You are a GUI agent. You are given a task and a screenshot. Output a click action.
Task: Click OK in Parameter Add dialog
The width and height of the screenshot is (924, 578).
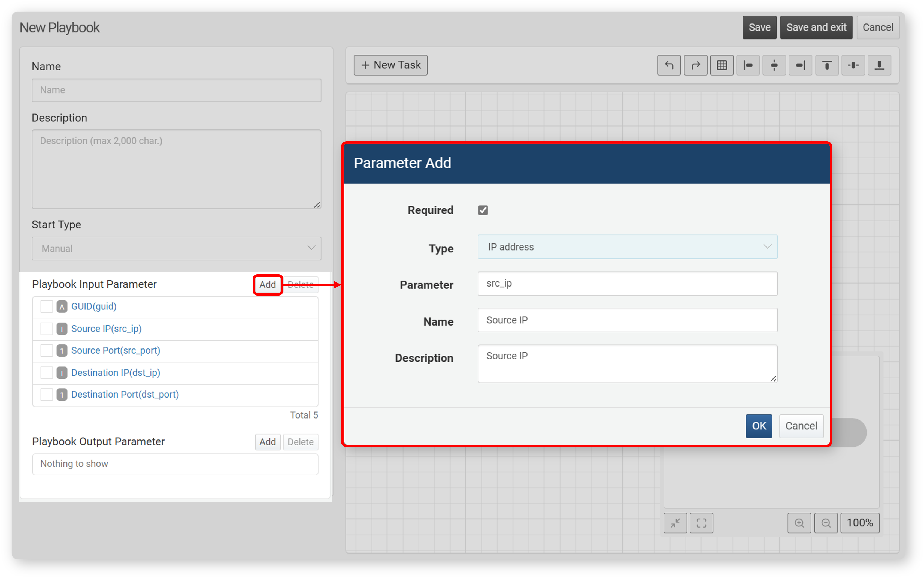click(759, 426)
